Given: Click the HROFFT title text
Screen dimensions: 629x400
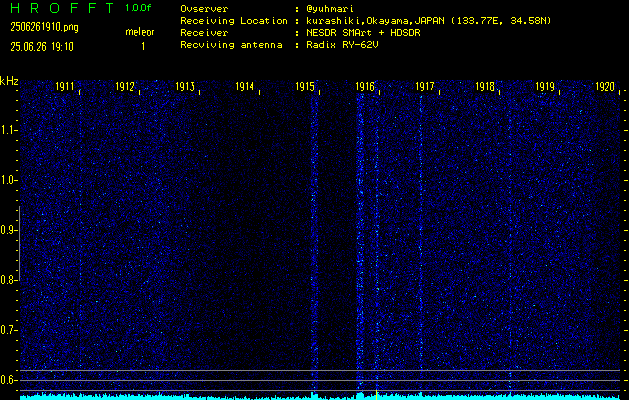Looking at the screenshot, I should pyautogui.click(x=63, y=8).
